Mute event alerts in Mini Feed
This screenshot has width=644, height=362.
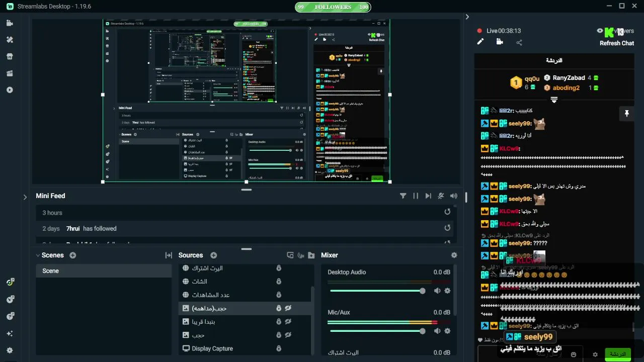point(441,196)
